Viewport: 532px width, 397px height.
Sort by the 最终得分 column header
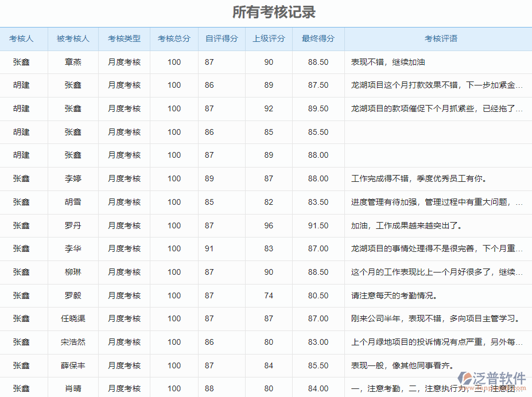pyautogui.click(x=314, y=38)
